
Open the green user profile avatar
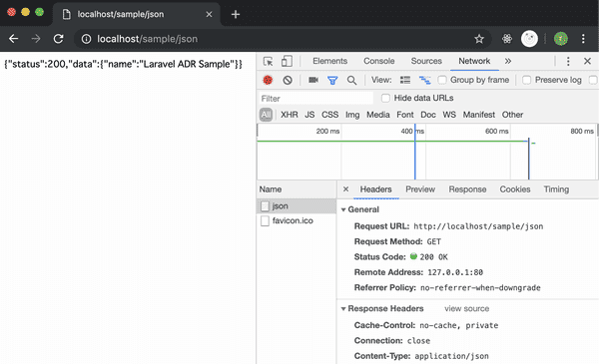click(561, 39)
